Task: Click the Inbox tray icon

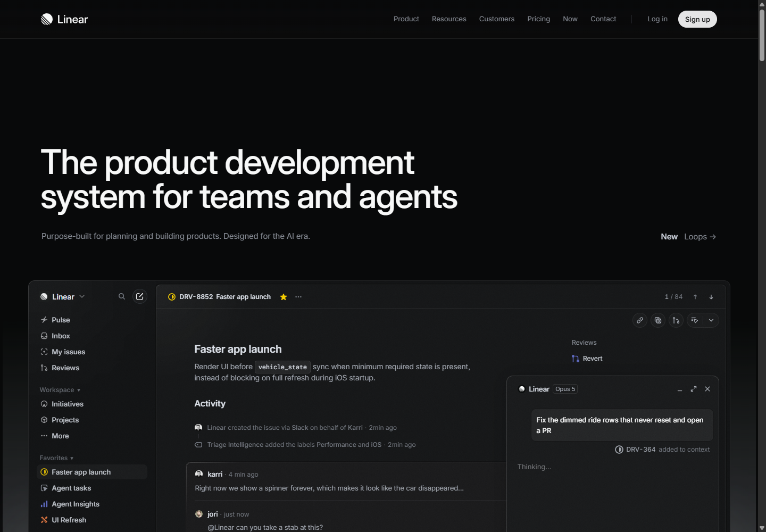Action: click(x=44, y=336)
